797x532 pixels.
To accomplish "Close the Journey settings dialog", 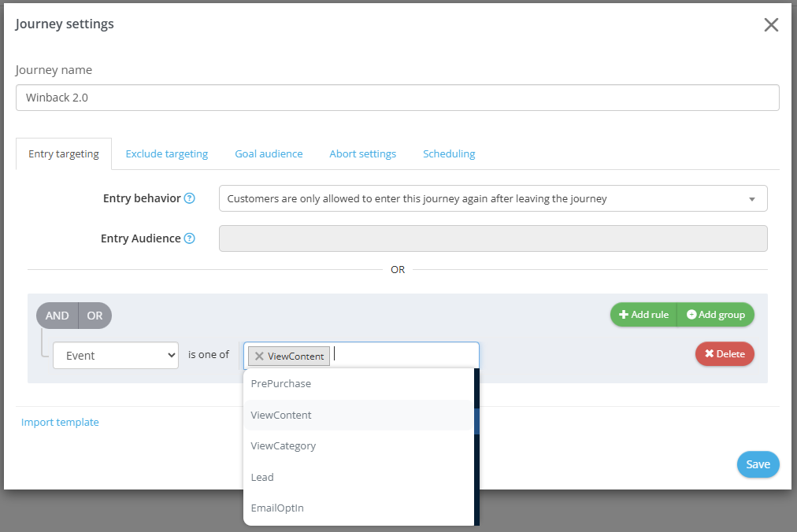I will point(771,24).
